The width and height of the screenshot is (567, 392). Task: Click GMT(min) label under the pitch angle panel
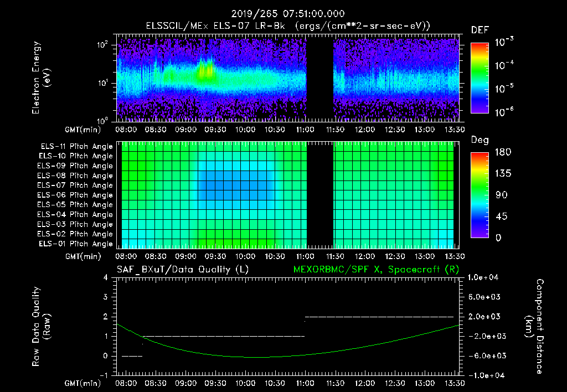[83, 256]
